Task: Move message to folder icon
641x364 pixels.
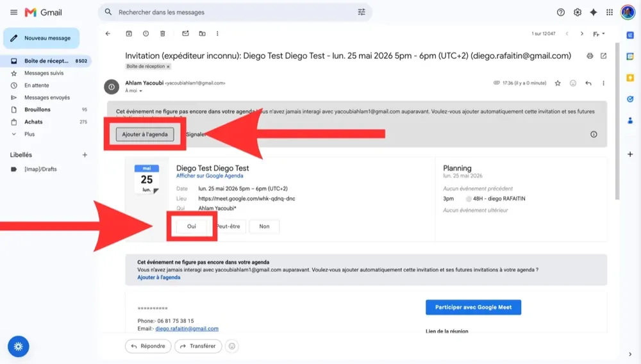Action: point(202,33)
